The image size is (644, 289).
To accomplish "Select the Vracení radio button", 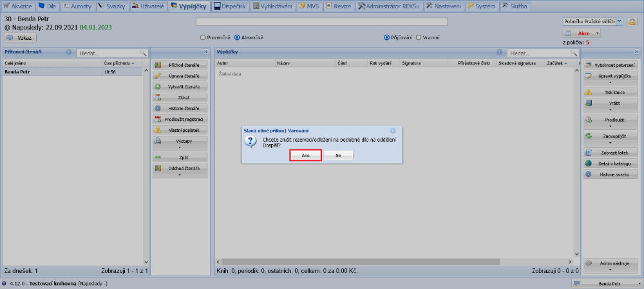I will click(x=419, y=37).
